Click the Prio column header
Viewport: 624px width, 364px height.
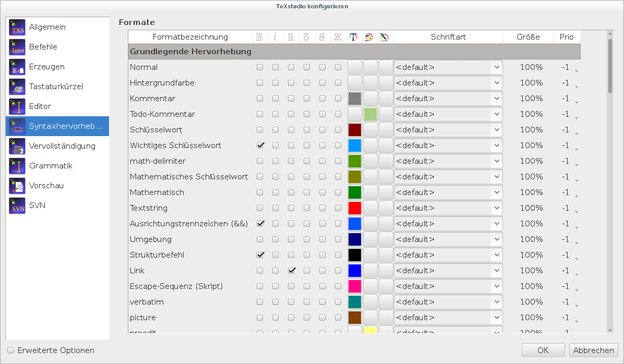click(566, 37)
